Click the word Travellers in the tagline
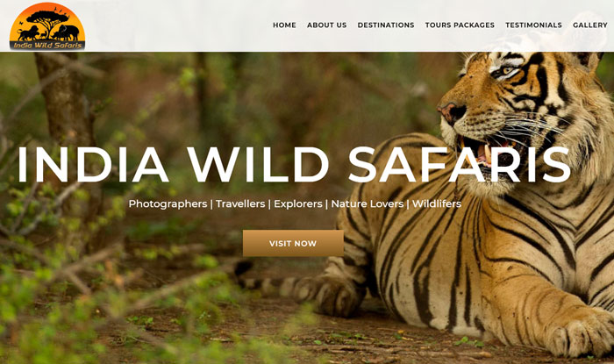The image size is (614, 364). (240, 203)
